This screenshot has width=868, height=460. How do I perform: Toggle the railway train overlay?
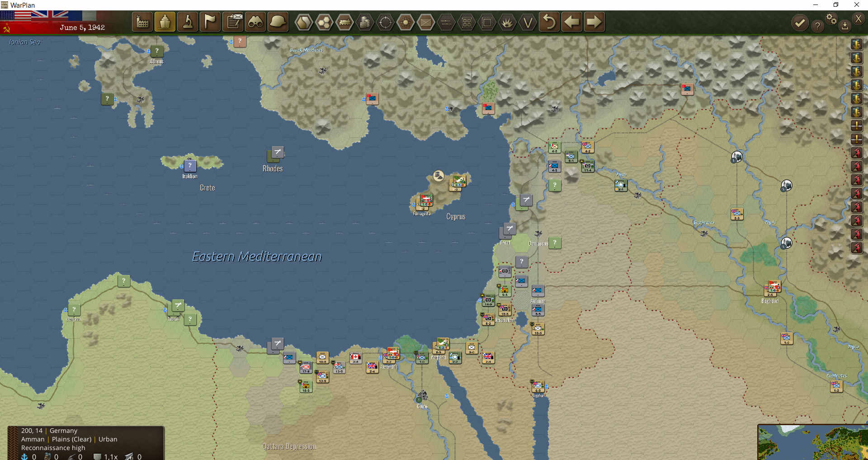(x=344, y=22)
